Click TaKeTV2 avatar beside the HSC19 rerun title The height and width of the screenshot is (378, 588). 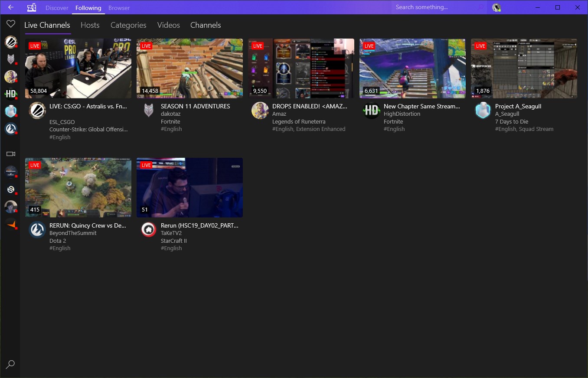149,230
